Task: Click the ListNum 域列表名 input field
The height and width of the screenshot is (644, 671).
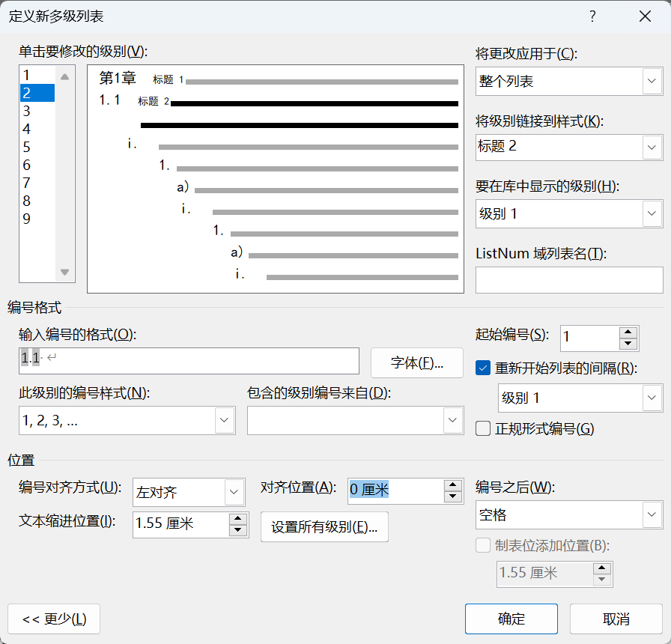Action: (x=569, y=280)
